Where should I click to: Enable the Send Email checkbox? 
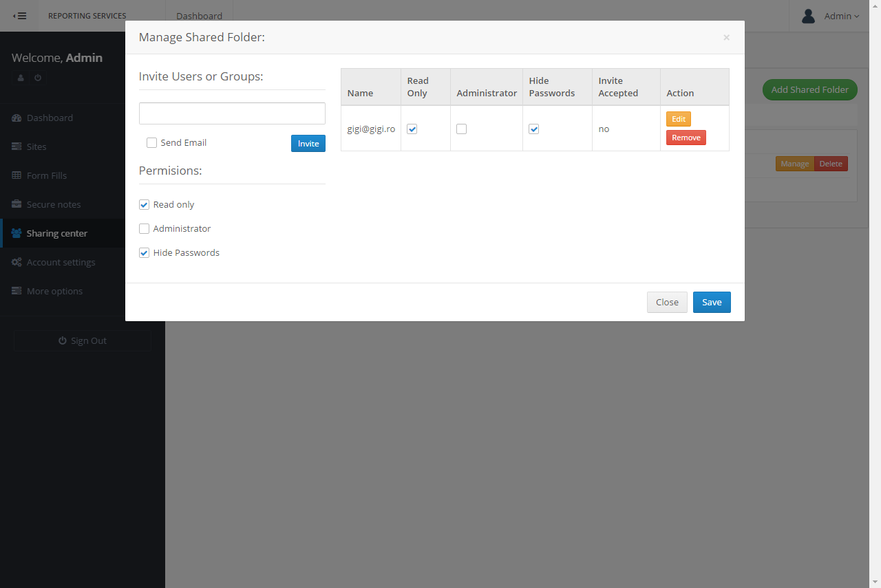click(x=152, y=143)
